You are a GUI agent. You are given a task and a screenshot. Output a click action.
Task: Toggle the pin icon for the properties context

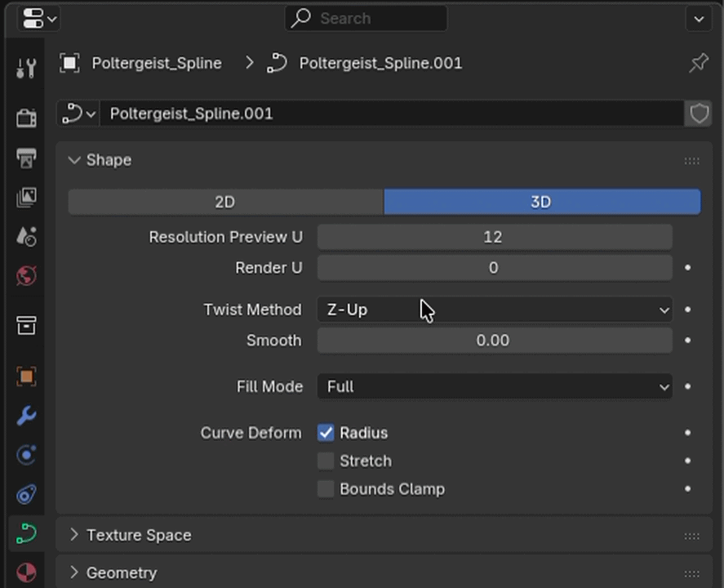coord(698,63)
